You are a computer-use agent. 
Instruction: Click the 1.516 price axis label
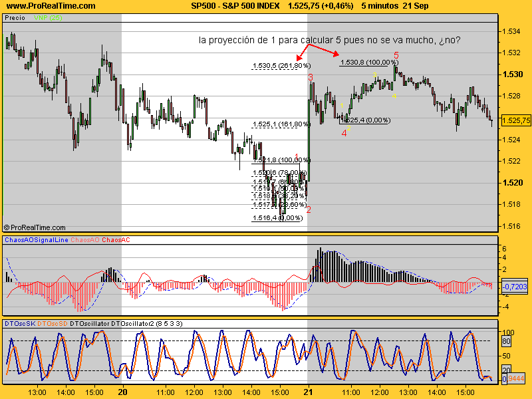pyautogui.click(x=511, y=226)
